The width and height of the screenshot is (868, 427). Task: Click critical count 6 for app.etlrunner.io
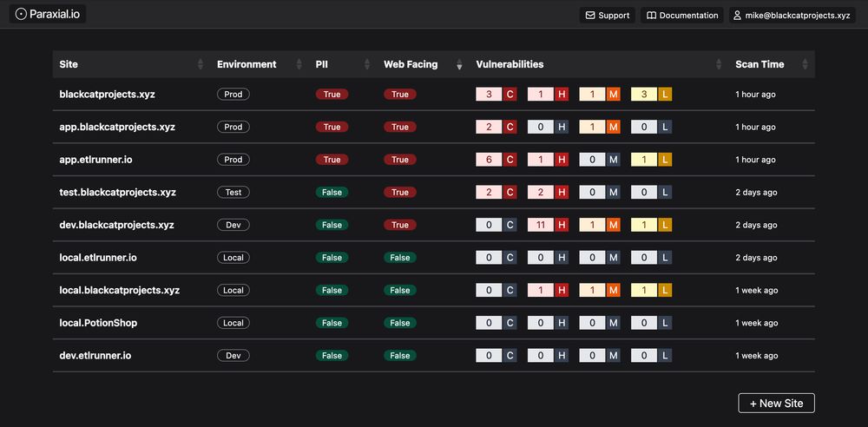click(489, 160)
